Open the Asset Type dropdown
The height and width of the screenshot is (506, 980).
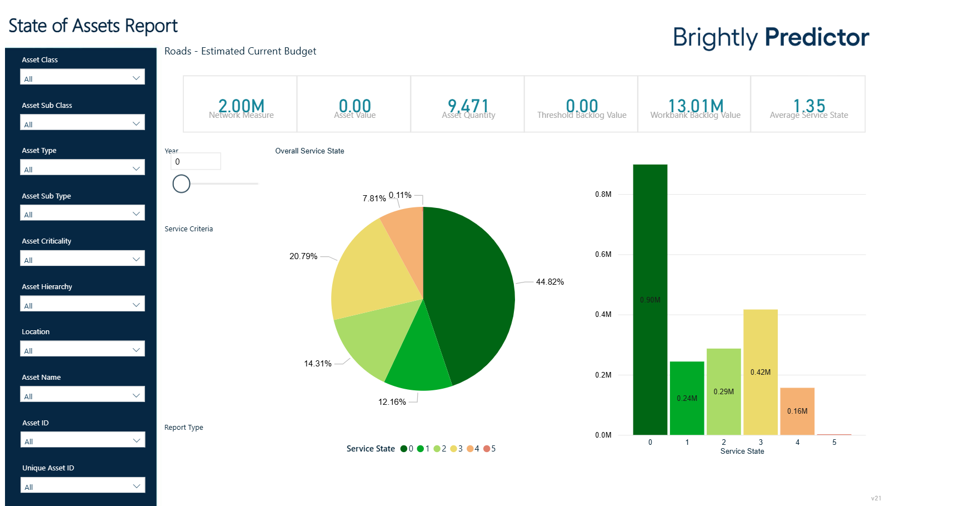[82, 168]
